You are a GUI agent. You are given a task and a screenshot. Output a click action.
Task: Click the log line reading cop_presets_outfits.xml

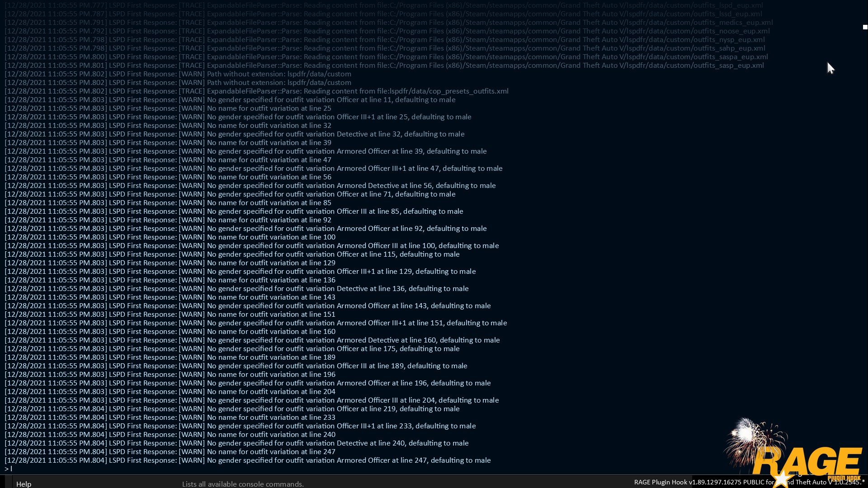tap(256, 91)
